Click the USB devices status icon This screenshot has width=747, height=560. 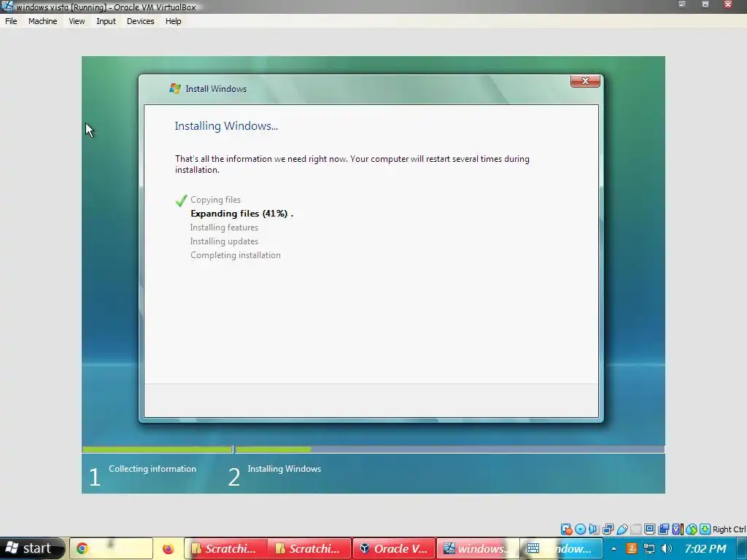(622, 529)
